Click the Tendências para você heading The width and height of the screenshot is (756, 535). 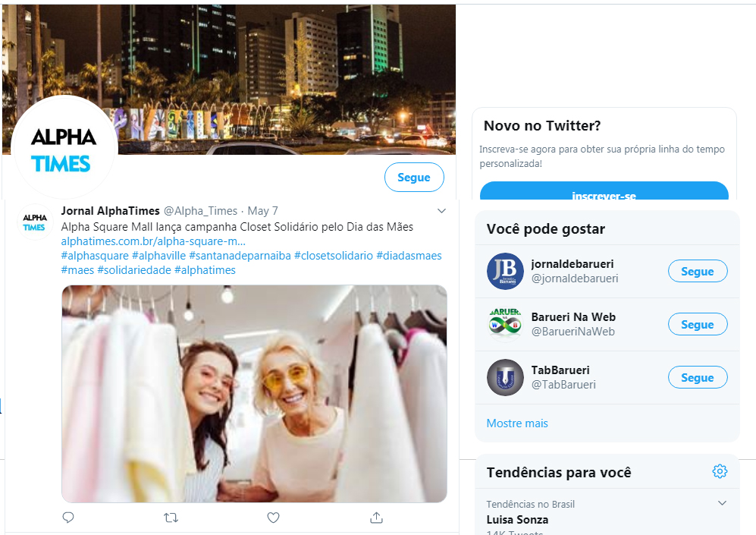pos(559,472)
